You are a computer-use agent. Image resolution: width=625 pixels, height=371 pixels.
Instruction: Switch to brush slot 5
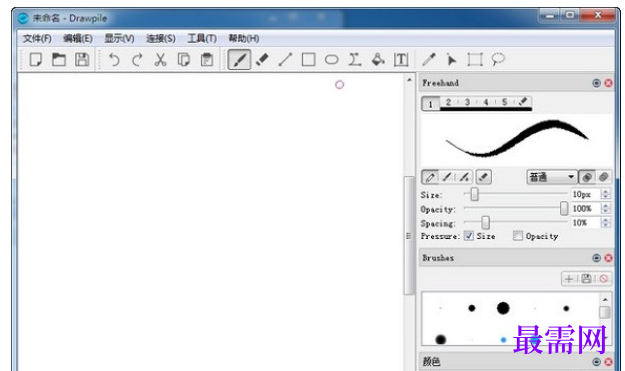pos(504,102)
